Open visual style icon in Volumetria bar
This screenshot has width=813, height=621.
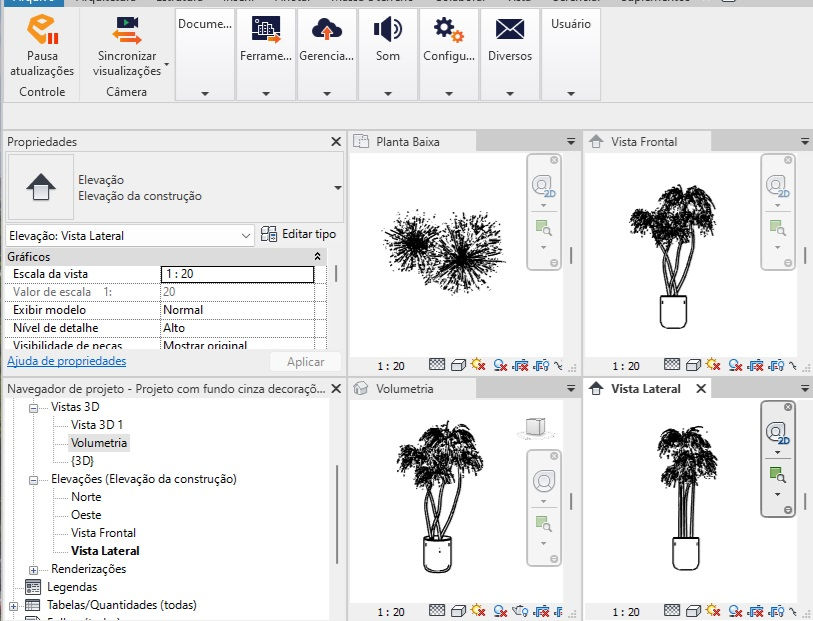(x=458, y=611)
